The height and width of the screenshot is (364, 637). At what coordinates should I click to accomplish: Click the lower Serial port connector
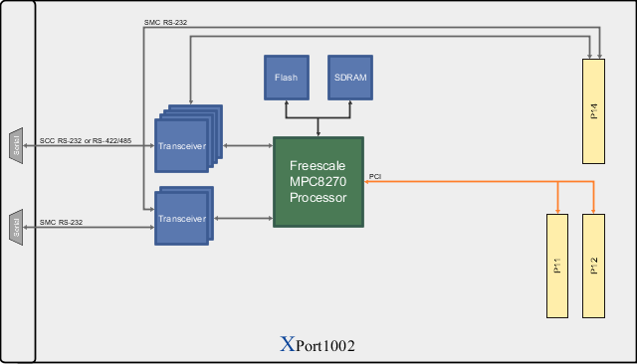[16, 227]
